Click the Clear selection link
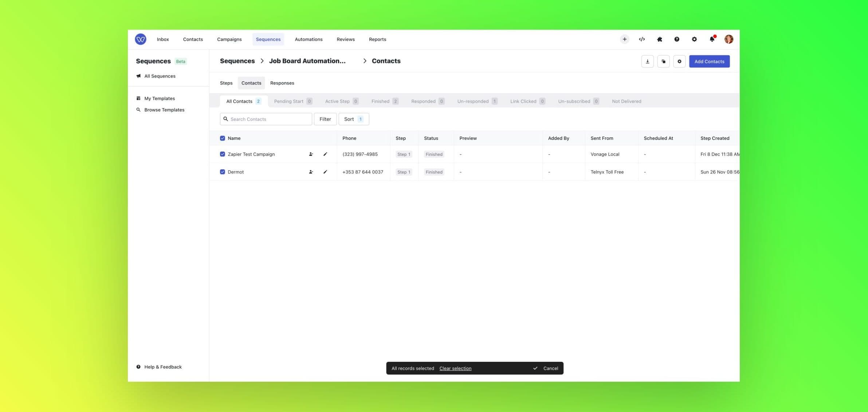Screen dimensions: 868x412 coord(455,368)
